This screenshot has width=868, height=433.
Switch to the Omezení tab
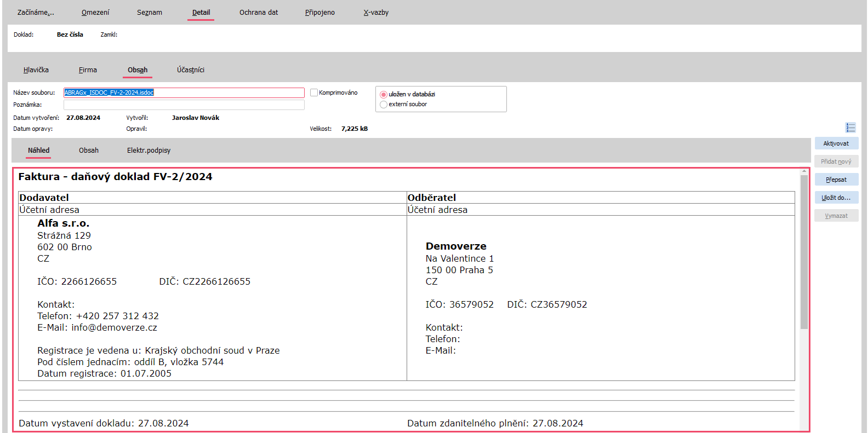[95, 13]
